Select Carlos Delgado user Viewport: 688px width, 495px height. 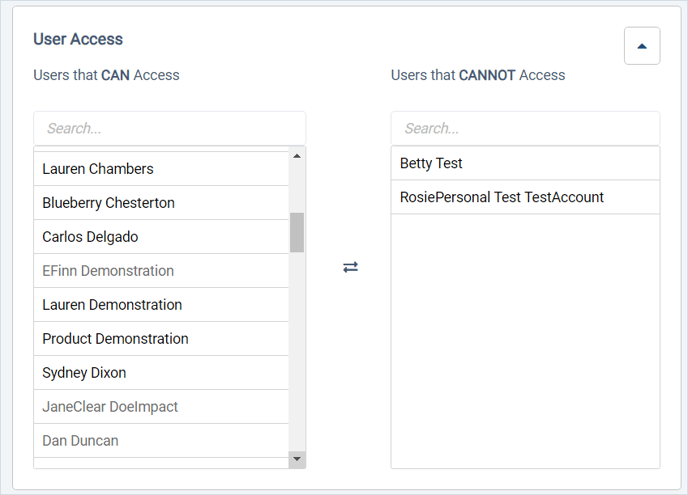(x=161, y=237)
